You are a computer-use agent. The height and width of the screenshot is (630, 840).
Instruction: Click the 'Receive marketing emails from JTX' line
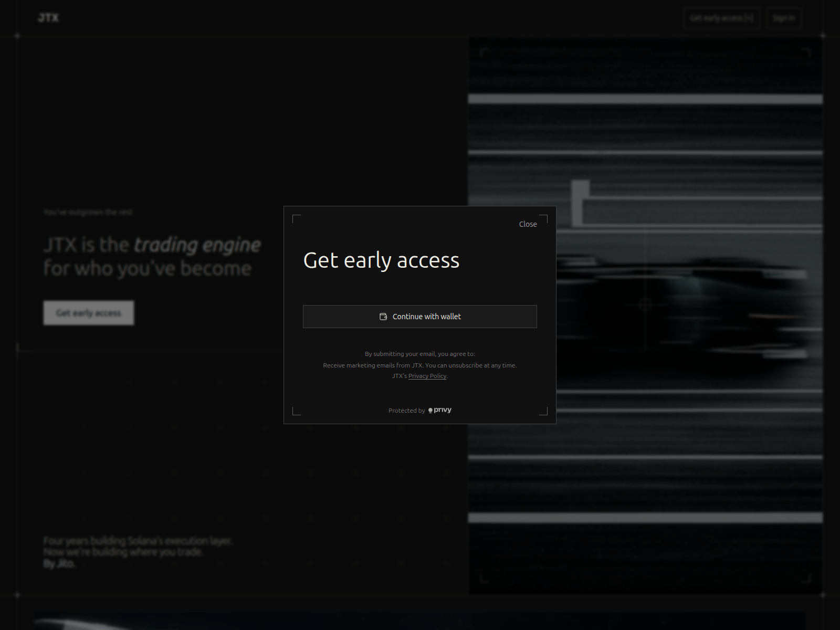pyautogui.click(x=420, y=365)
